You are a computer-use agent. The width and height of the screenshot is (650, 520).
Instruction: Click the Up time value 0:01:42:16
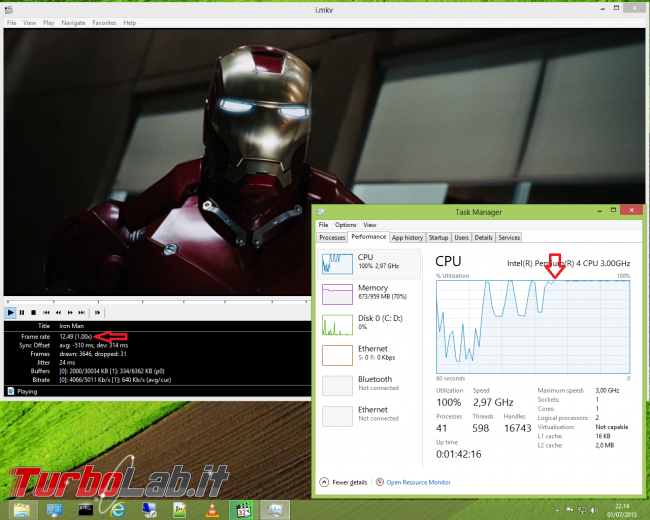(458, 454)
